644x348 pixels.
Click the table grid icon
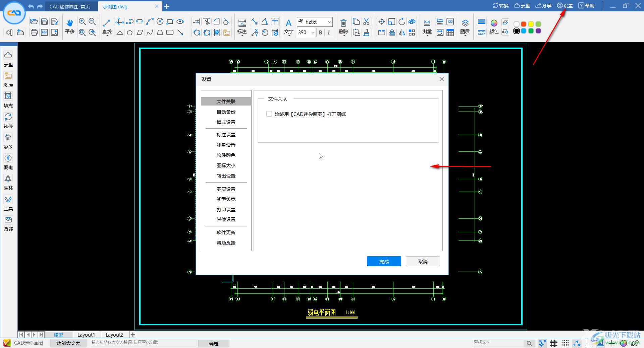point(450,32)
